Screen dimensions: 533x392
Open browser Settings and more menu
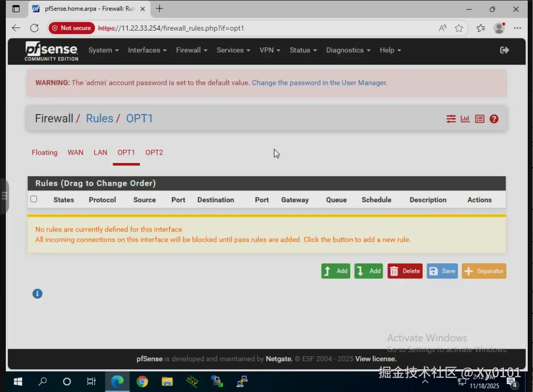coord(517,28)
